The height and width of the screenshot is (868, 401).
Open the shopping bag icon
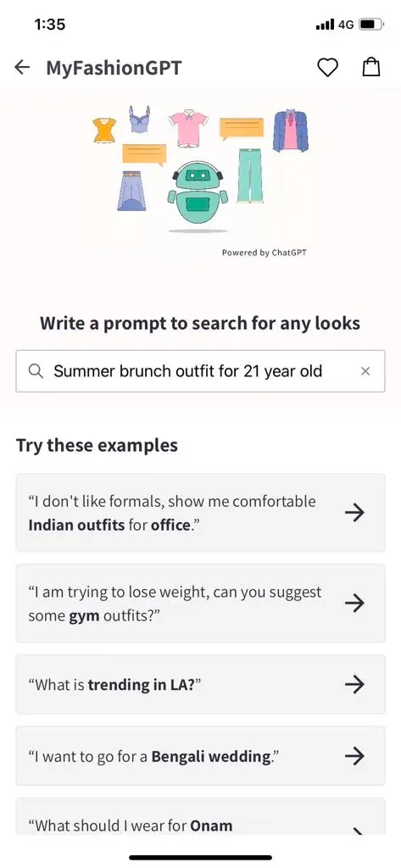(371, 67)
